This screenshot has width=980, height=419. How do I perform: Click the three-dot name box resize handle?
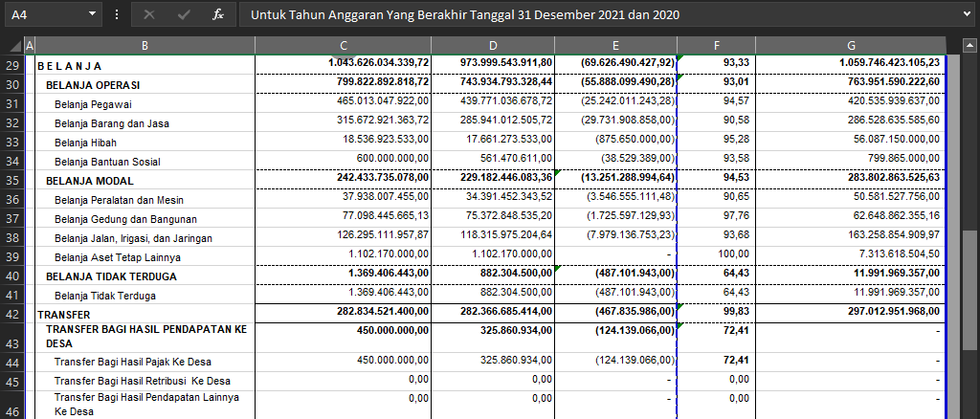117,15
